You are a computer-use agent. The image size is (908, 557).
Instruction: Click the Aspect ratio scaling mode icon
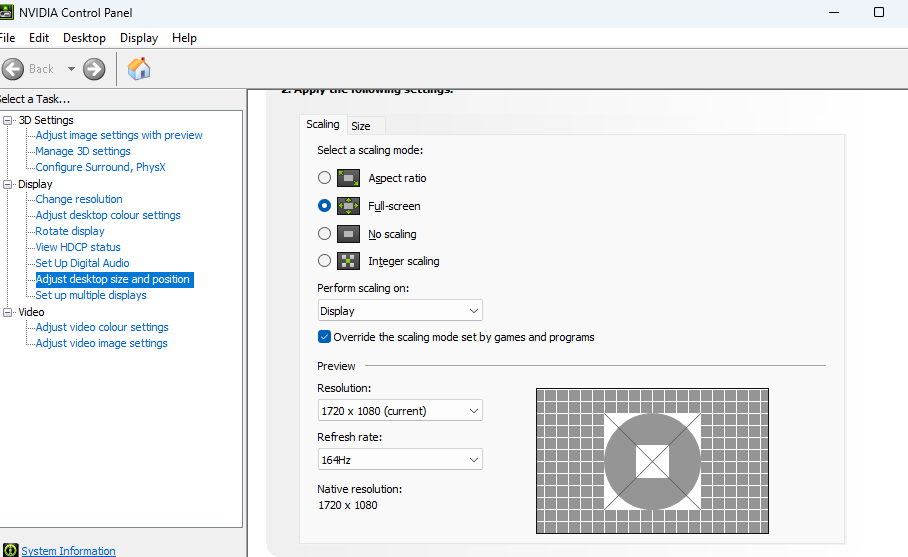[x=348, y=178]
